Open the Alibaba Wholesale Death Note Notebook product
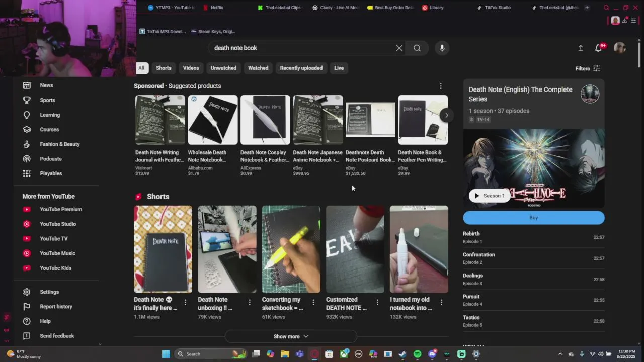The image size is (644, 362). tap(212, 135)
